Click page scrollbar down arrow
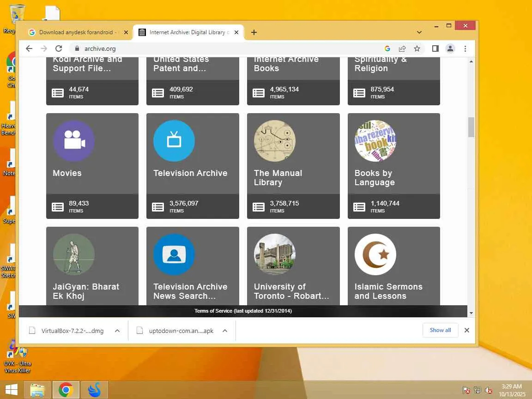The height and width of the screenshot is (399, 532). [x=471, y=313]
